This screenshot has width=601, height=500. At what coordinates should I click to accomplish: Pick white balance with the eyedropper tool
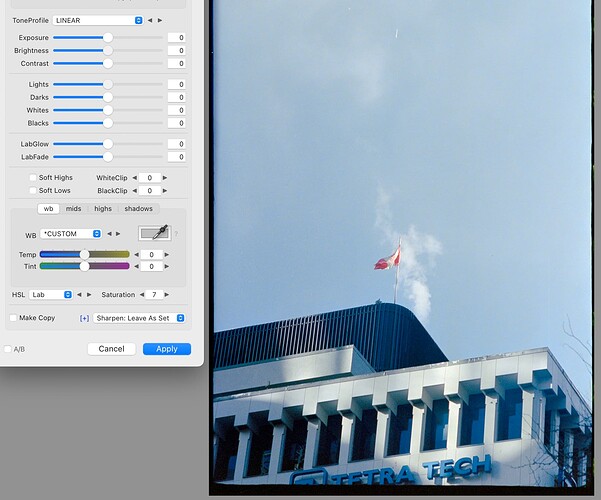(155, 233)
